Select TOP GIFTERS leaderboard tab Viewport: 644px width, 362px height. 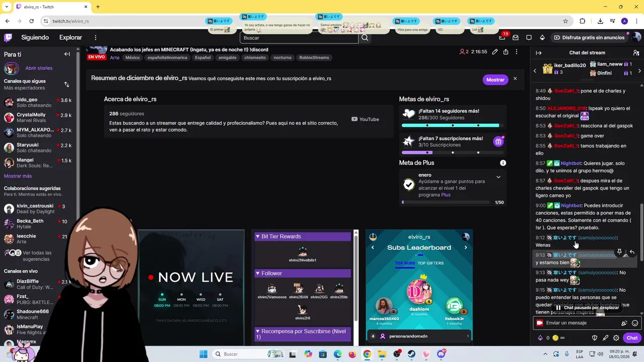[x=431, y=263]
